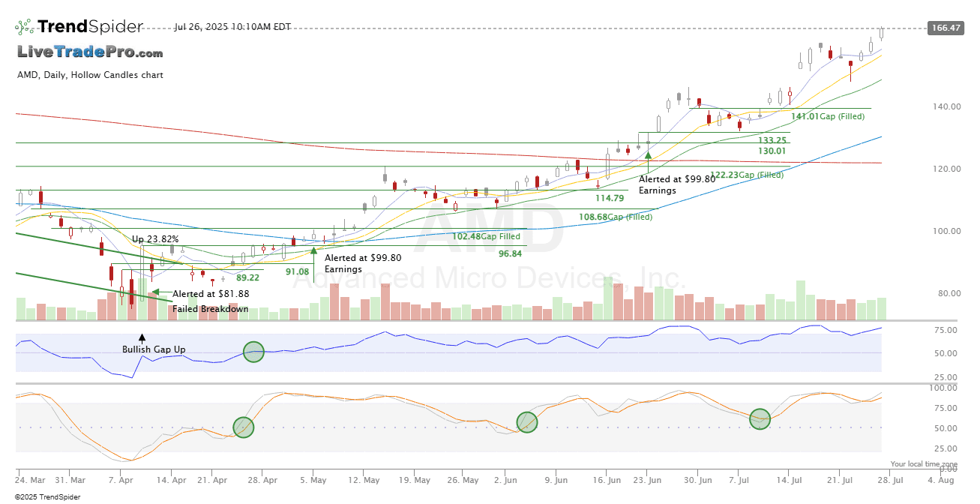Select the '5. May' date on the time axis
980x504 pixels.
click(x=314, y=480)
